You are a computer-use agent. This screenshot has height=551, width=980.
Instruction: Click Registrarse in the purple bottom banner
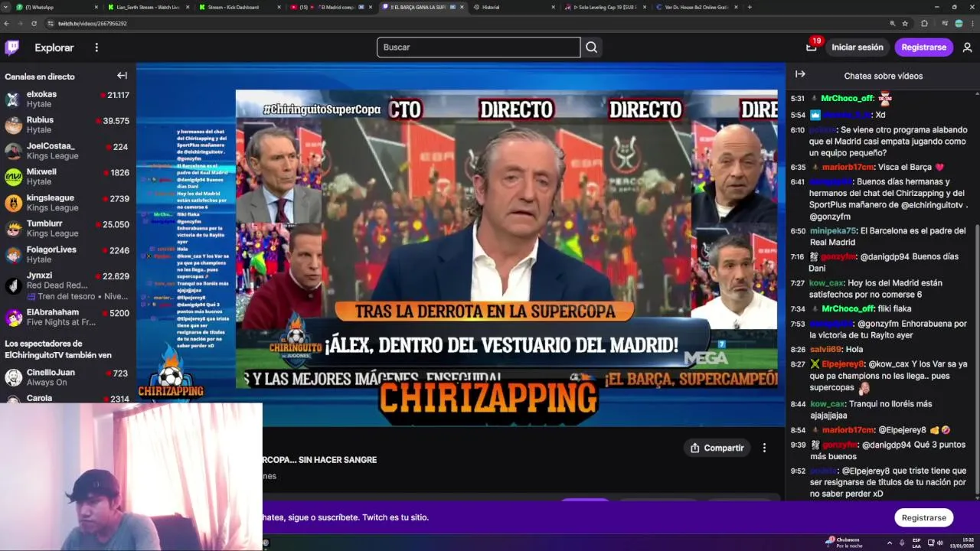coord(923,517)
